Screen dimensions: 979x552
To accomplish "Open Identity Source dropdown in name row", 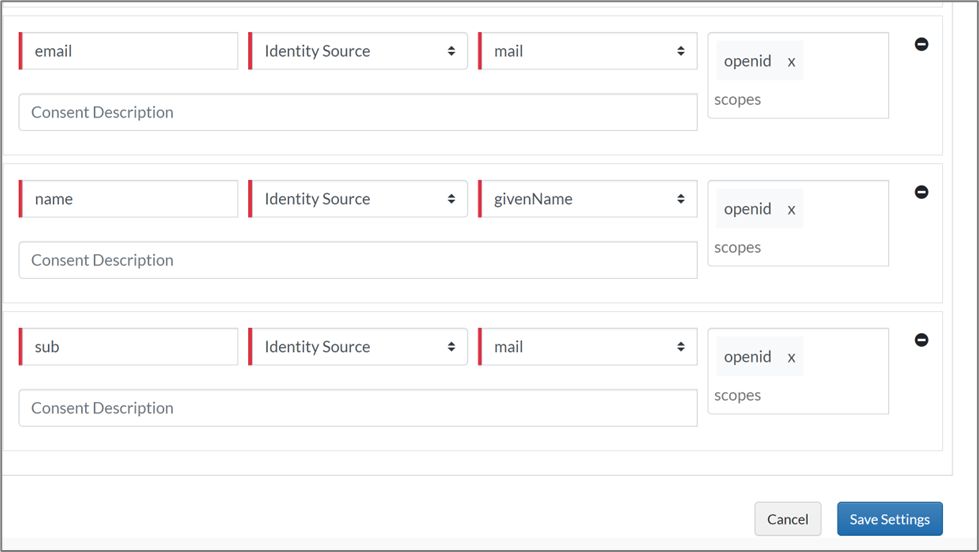I will pyautogui.click(x=358, y=199).
